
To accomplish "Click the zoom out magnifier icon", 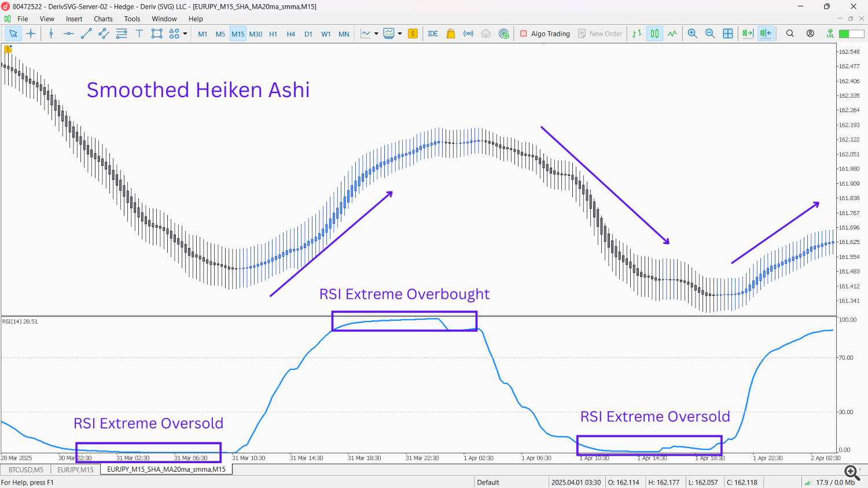I will coord(710,34).
